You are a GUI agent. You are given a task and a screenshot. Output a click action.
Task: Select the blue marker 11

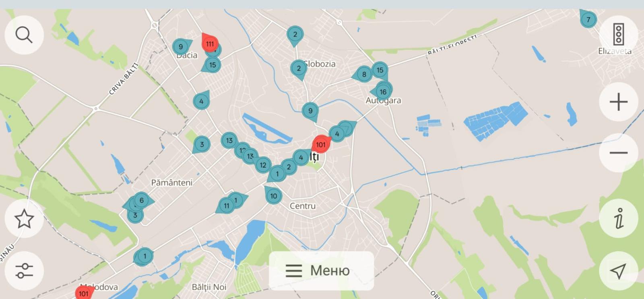point(226,206)
